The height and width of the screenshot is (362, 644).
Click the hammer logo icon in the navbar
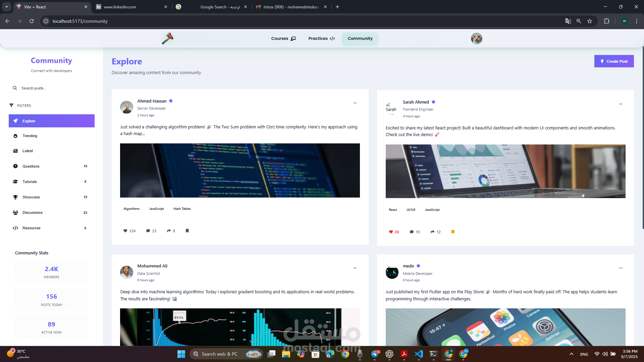tap(167, 39)
